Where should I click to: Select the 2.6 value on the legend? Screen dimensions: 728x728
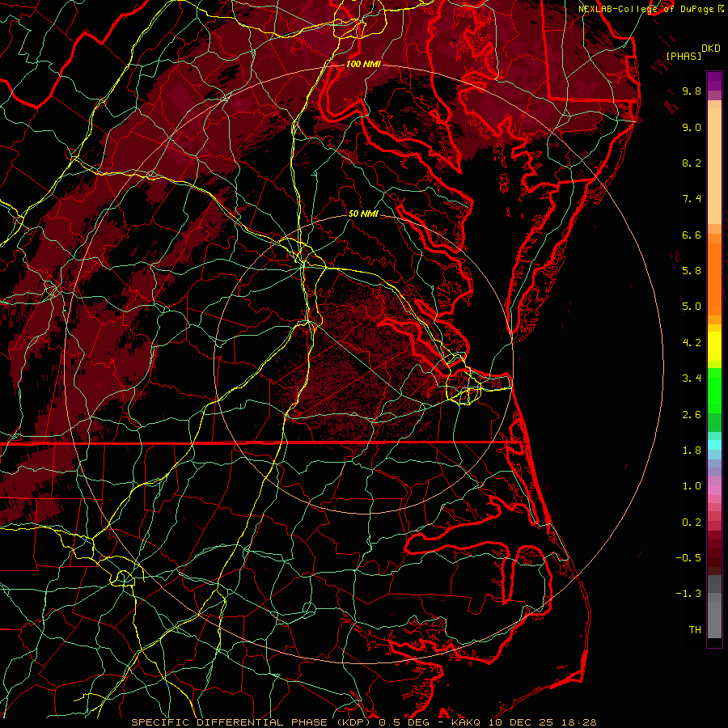pyautogui.click(x=692, y=415)
